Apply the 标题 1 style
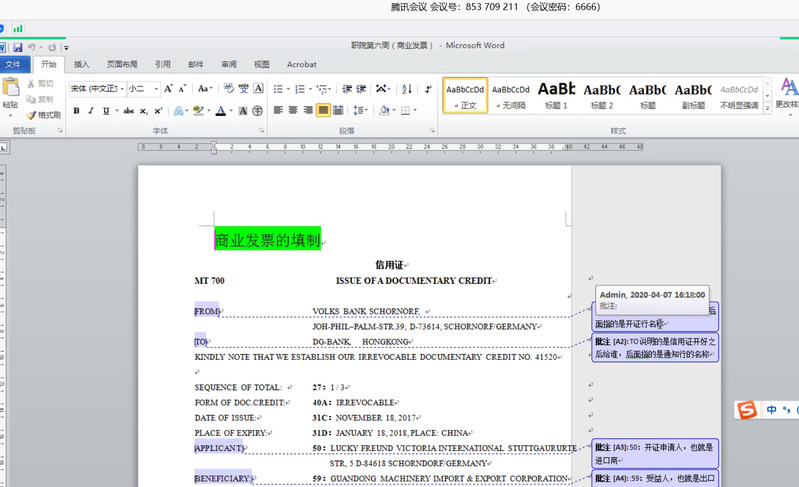 556,95
